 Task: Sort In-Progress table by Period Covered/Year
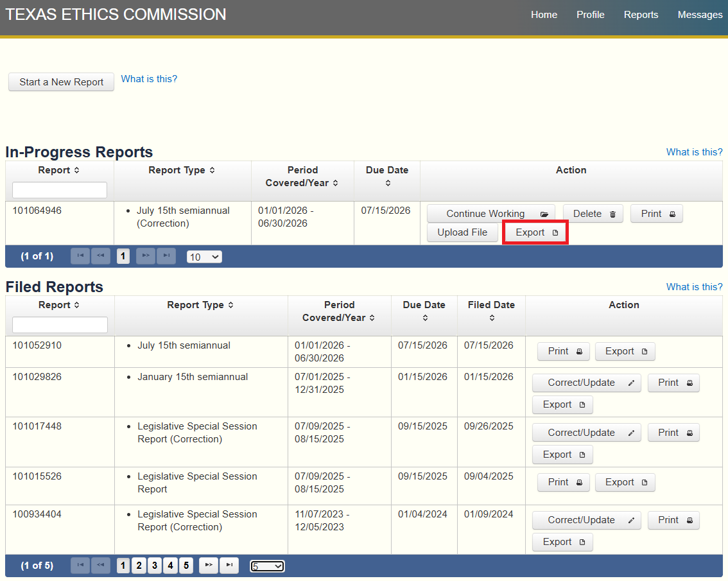click(x=335, y=184)
